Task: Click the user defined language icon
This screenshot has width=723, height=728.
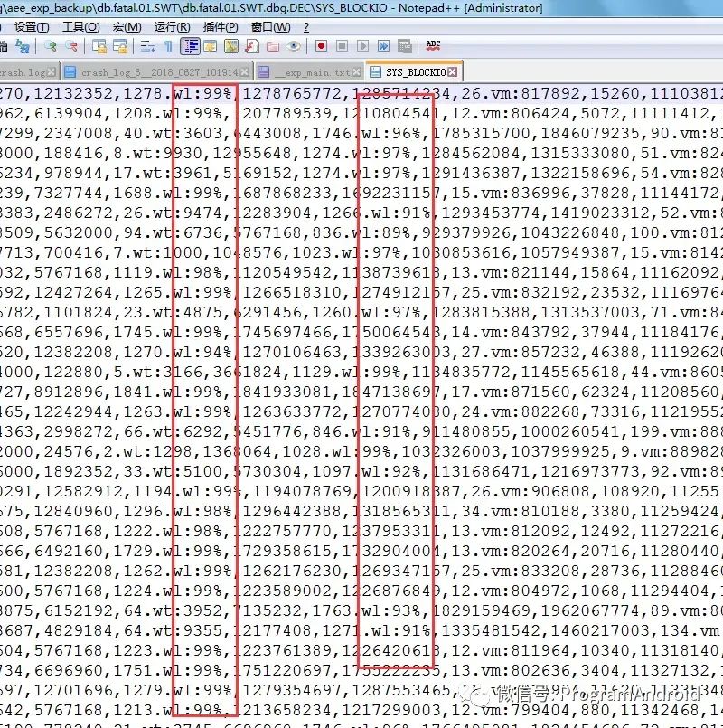Action: tap(211, 46)
